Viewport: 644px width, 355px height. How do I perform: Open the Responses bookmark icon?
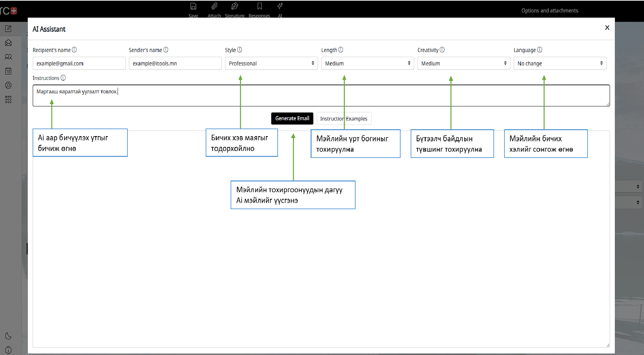259,6
